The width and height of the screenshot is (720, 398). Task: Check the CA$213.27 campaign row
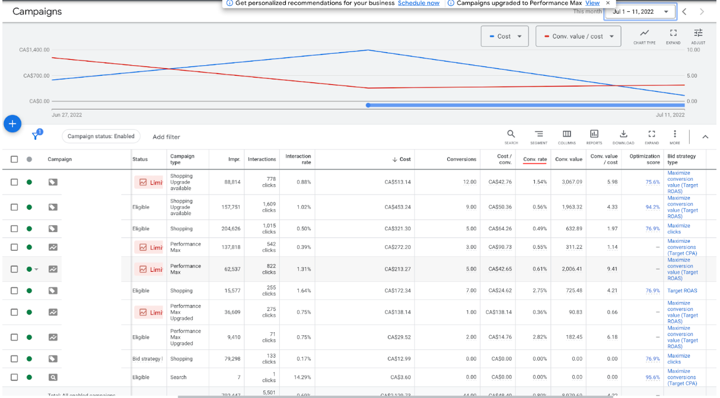[x=14, y=269]
